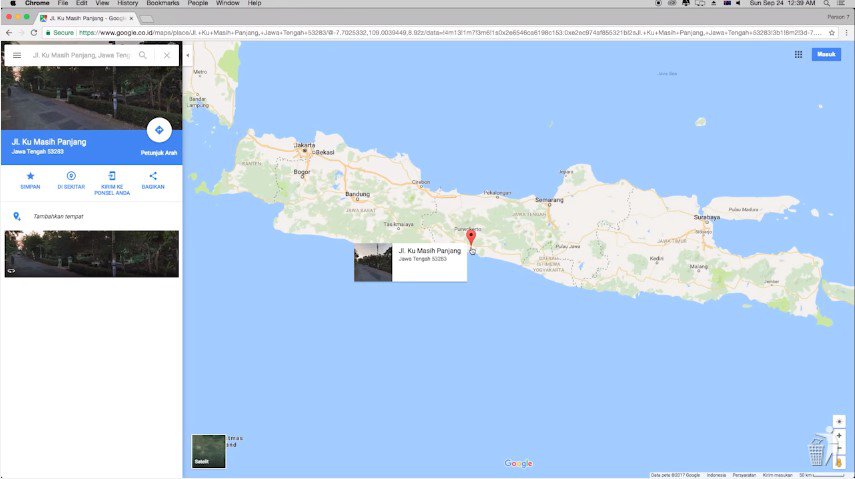Zoom in with the plus button
The image size is (855, 479).
pyautogui.click(x=839, y=436)
